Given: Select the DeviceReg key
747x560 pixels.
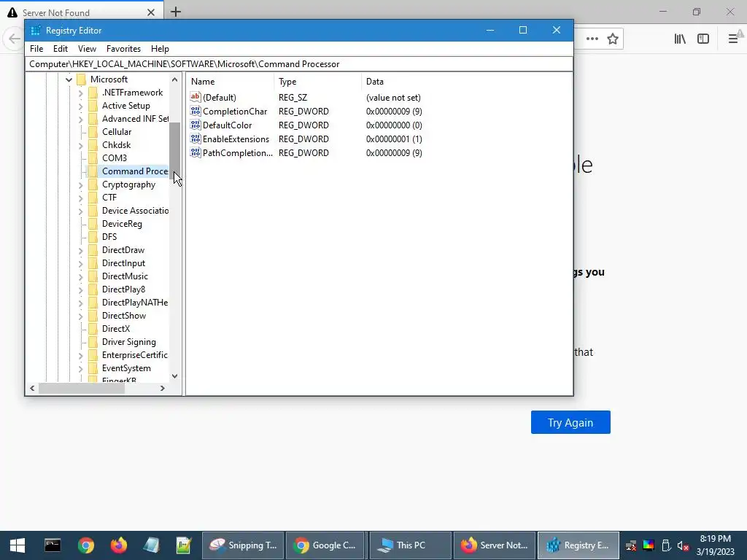Looking at the screenshot, I should (x=122, y=224).
